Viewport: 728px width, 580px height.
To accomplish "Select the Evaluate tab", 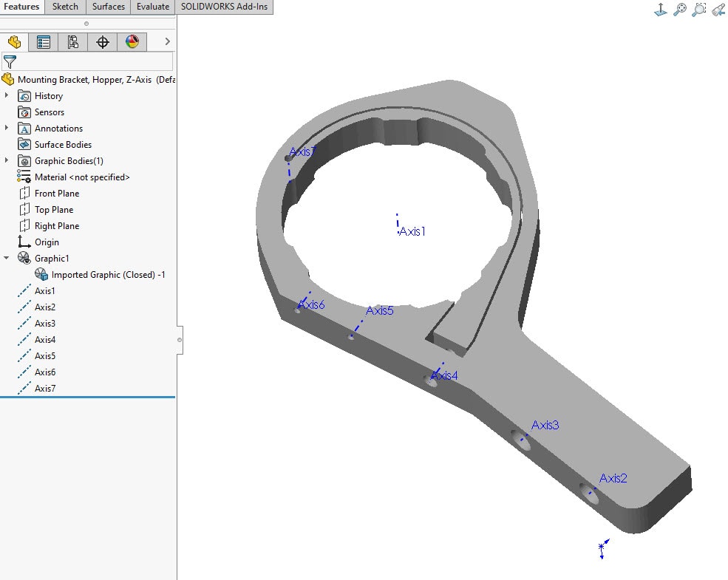I will [153, 7].
